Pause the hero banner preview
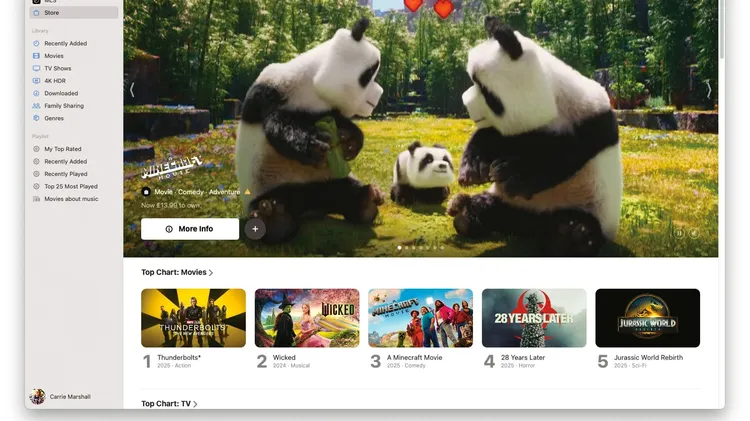 tap(679, 233)
